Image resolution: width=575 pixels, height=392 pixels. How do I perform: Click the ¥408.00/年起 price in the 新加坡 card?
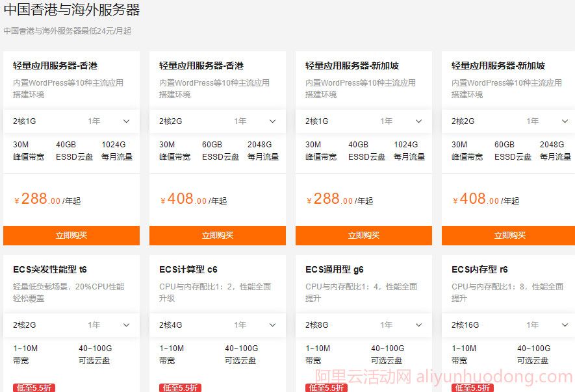click(486, 199)
